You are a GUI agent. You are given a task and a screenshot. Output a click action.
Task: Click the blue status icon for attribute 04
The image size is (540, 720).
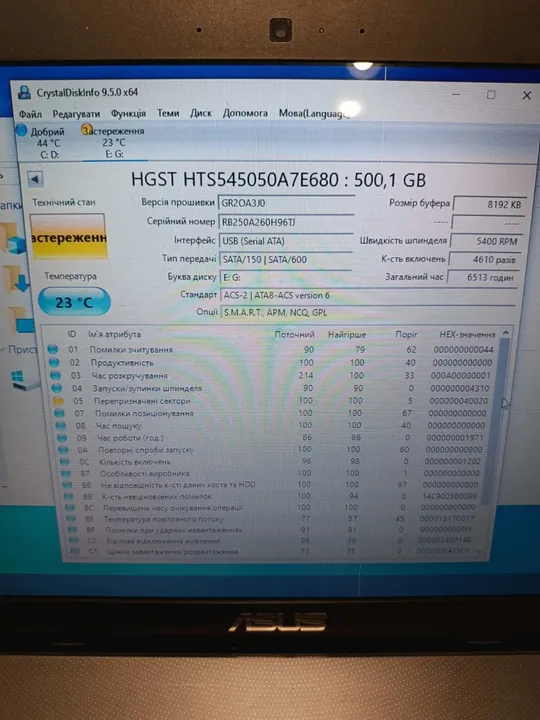[57, 388]
